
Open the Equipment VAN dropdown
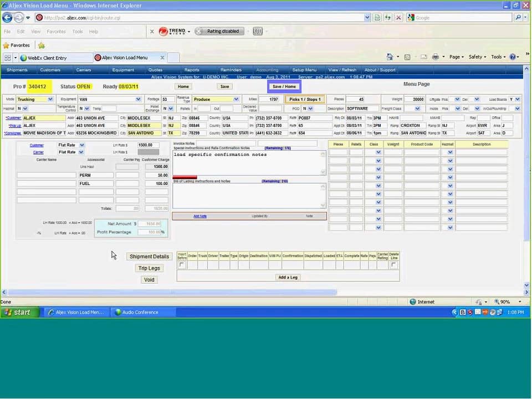point(138,99)
